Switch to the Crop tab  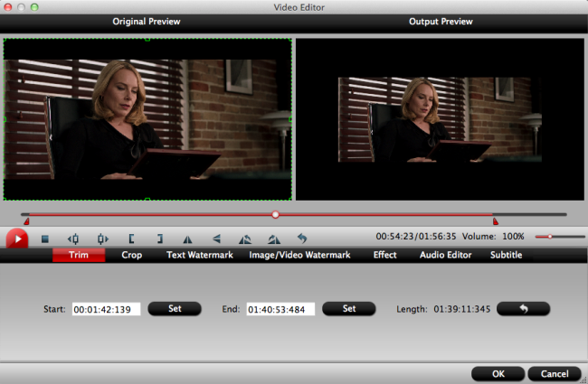point(132,255)
